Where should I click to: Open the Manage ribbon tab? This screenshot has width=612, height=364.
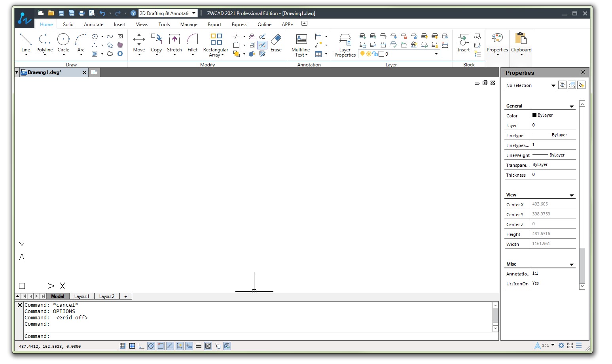click(x=189, y=25)
